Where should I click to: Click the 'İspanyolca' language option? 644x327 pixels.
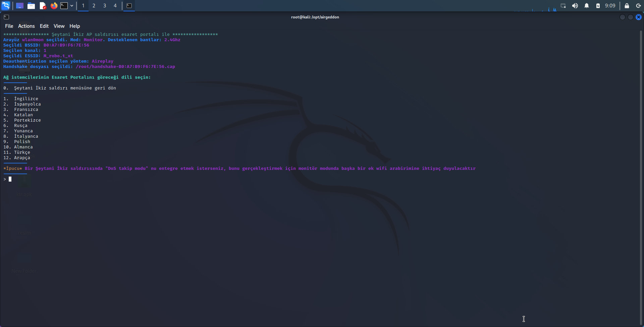click(28, 104)
